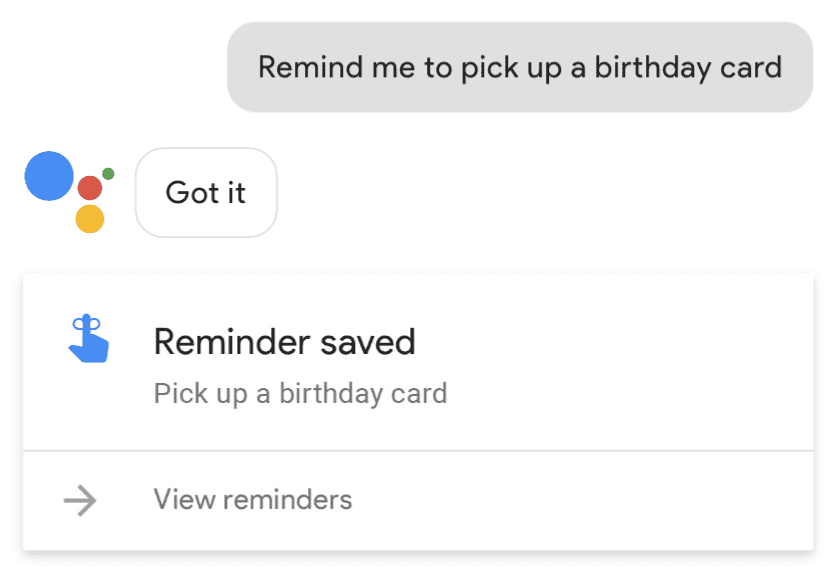Click the small green Assistant dot

[x=108, y=174]
